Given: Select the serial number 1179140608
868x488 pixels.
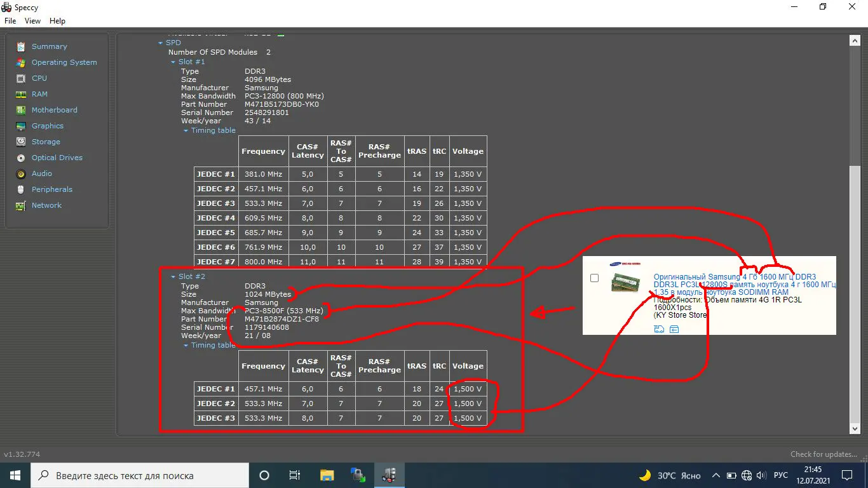Looking at the screenshot, I should [267, 327].
